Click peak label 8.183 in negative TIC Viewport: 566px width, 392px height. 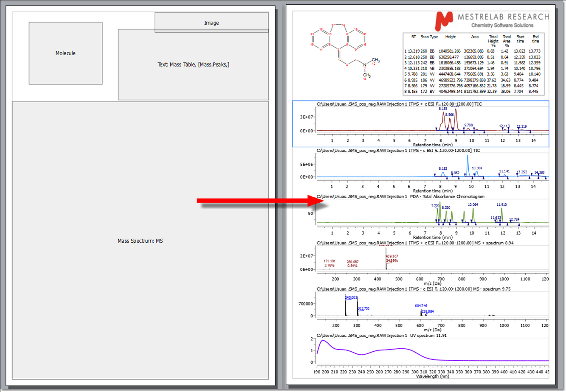point(443,168)
